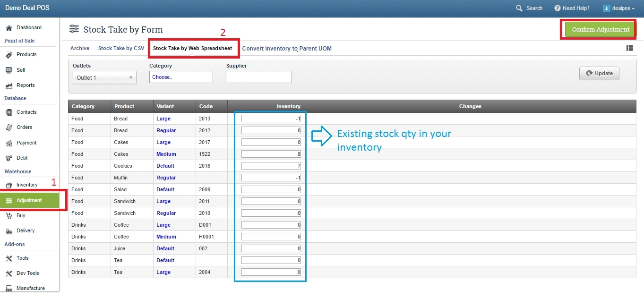This screenshot has width=644, height=298.
Task: Click the code cell 2009
Action: pos(212,189)
